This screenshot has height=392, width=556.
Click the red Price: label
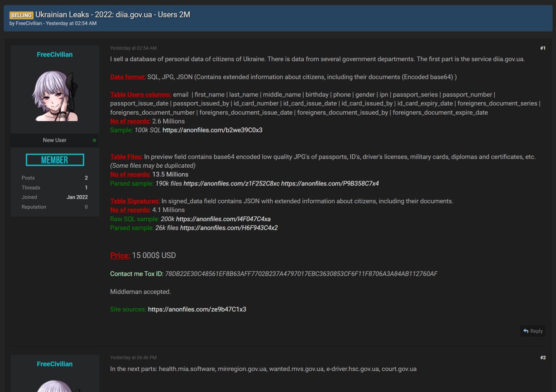pos(120,256)
